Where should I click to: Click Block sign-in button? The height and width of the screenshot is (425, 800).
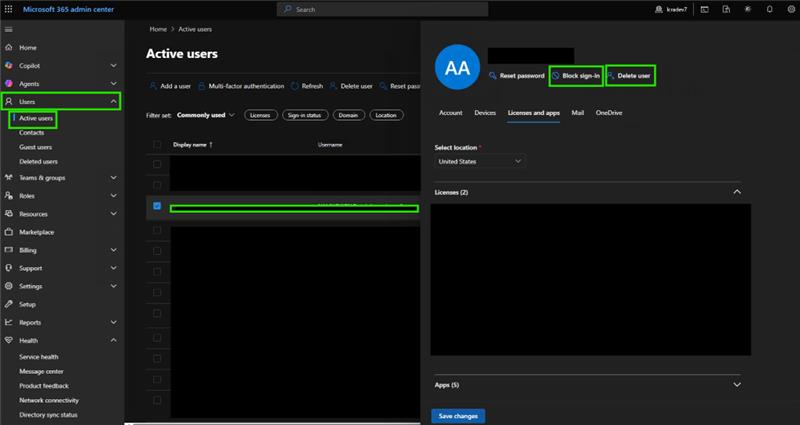[576, 76]
